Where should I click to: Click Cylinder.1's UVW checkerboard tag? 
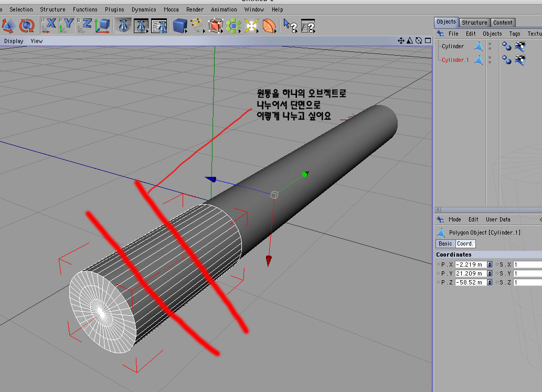tap(520, 60)
